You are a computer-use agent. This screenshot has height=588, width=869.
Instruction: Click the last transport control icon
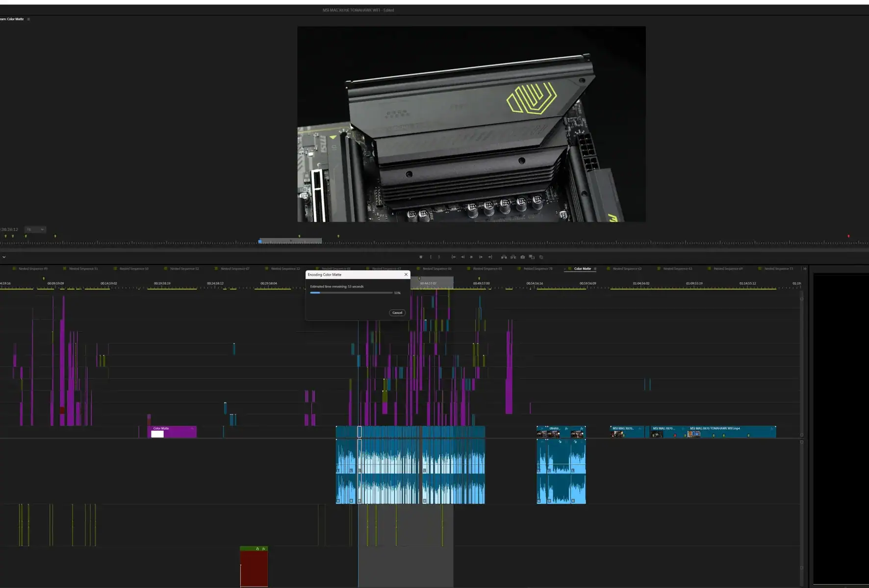pos(541,257)
